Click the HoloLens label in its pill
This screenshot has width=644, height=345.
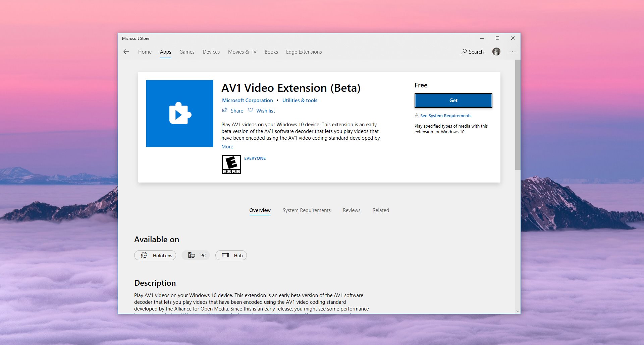click(x=162, y=256)
